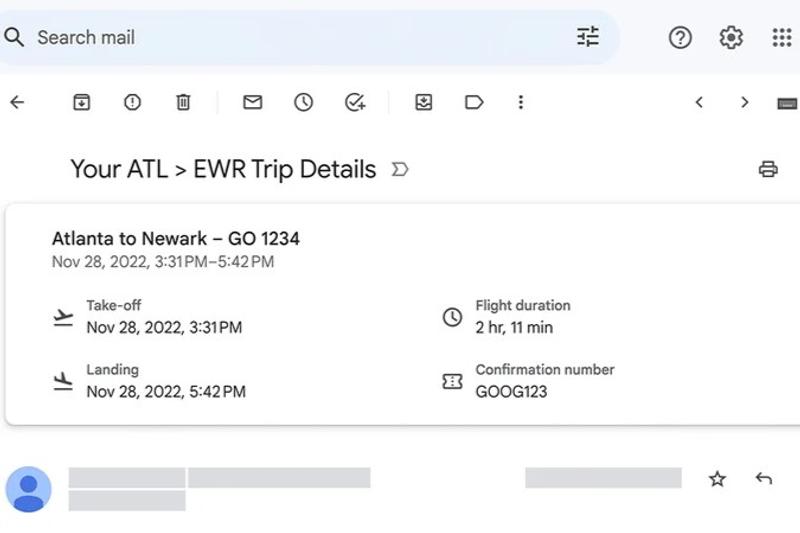The height and width of the screenshot is (533, 800).
Task: Open the Google apps grid
Action: (x=782, y=37)
